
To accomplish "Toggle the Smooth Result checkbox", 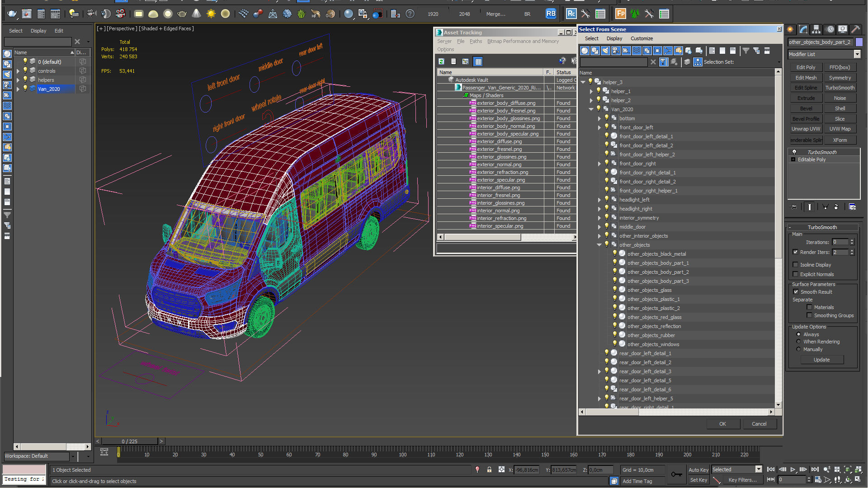I will [x=796, y=292].
